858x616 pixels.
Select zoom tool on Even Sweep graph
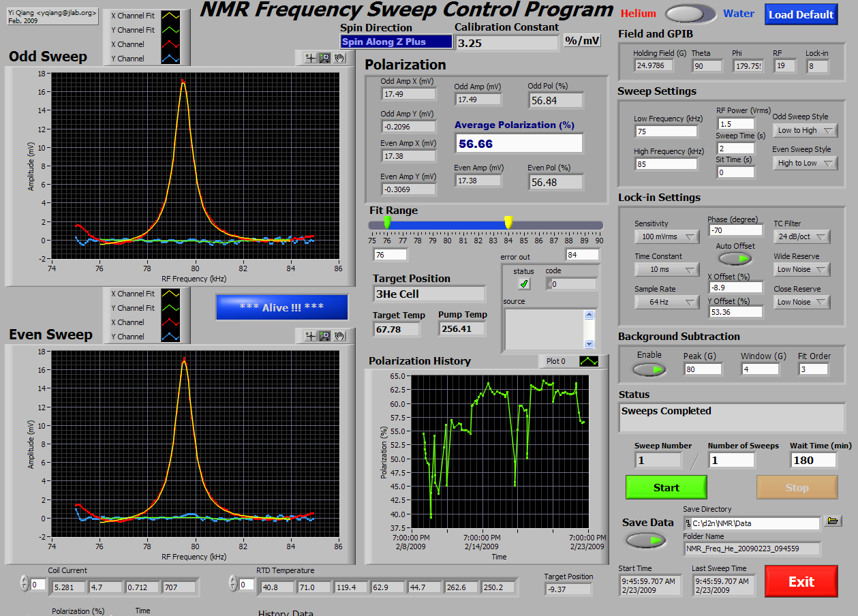(325, 335)
